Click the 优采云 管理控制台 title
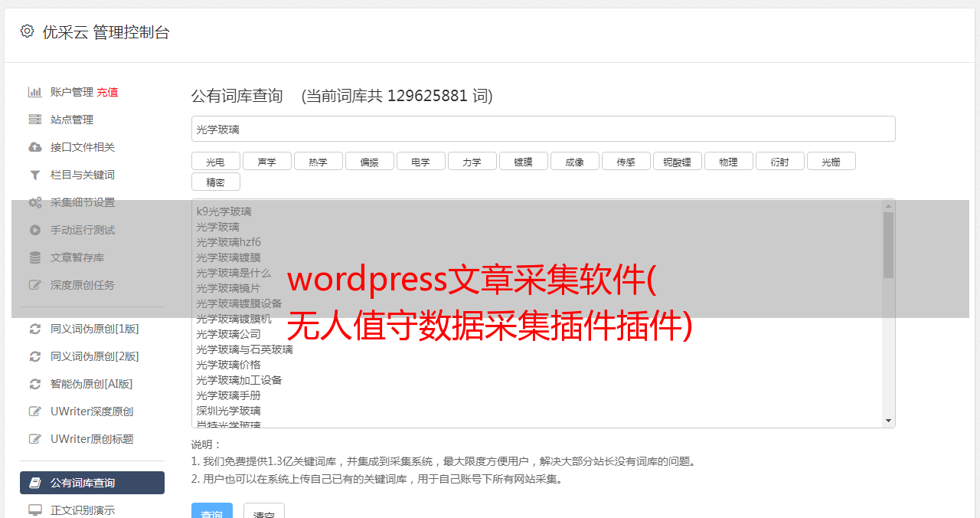This screenshot has width=980, height=518. (x=106, y=32)
